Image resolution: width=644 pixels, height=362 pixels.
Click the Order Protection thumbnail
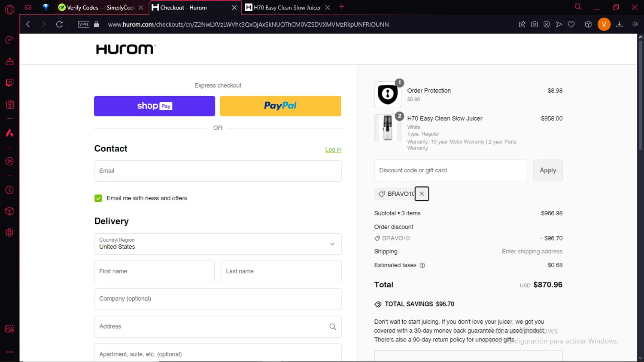[388, 94]
